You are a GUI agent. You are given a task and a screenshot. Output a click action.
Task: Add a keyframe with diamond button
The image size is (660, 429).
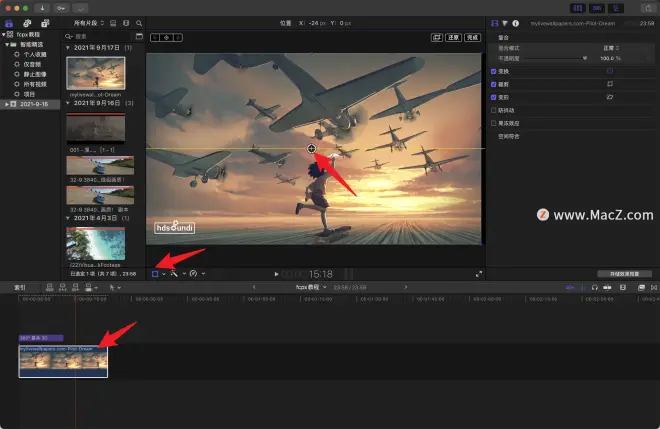166,38
